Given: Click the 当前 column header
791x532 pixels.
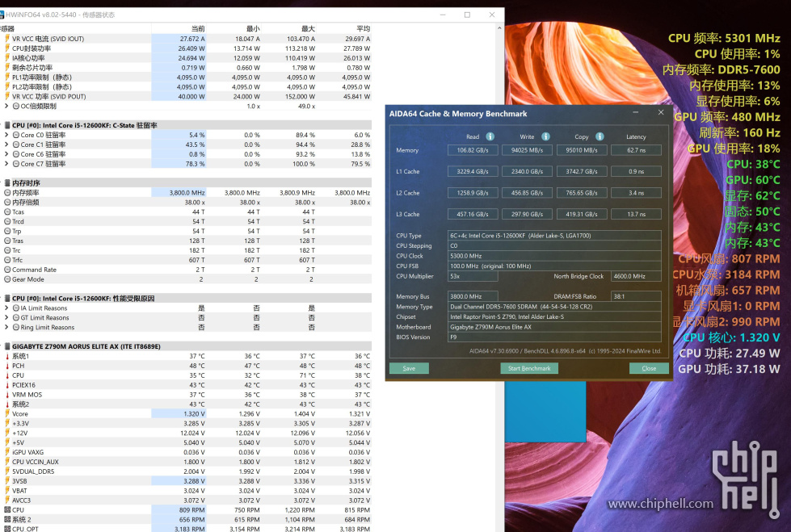Looking at the screenshot, I should click(198, 29).
